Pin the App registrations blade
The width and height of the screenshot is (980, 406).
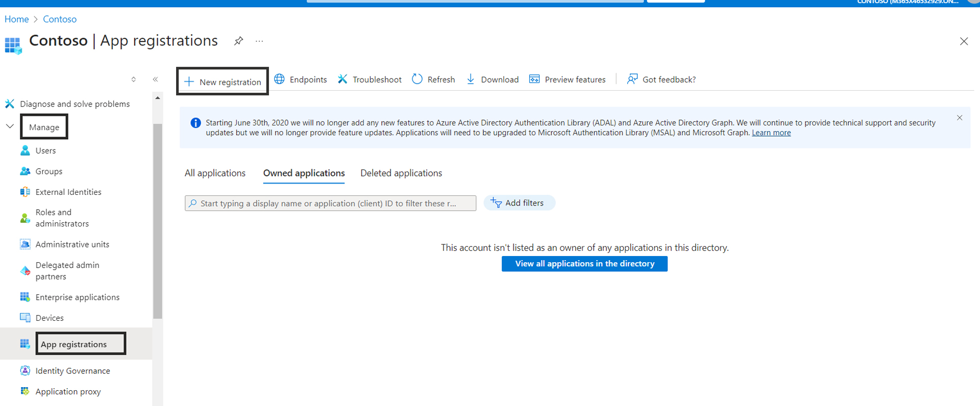(238, 41)
